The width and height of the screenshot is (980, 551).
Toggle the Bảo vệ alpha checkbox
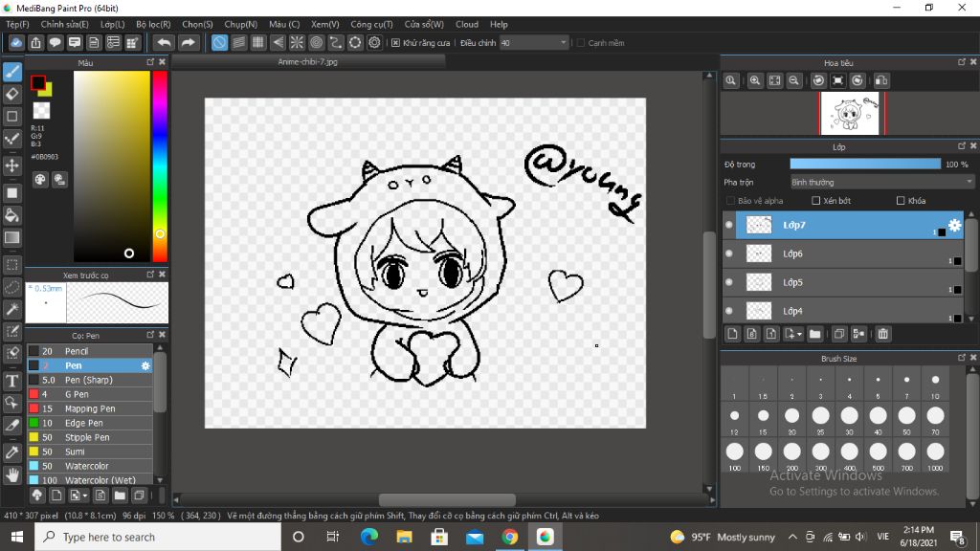(730, 201)
